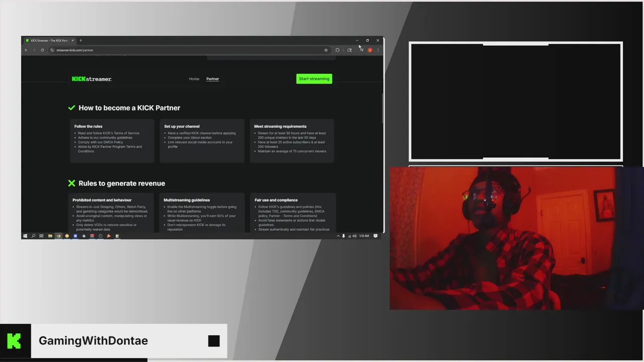The width and height of the screenshot is (644, 362).
Task: Select the 'Set up your channel' card title
Action: tap(182, 126)
